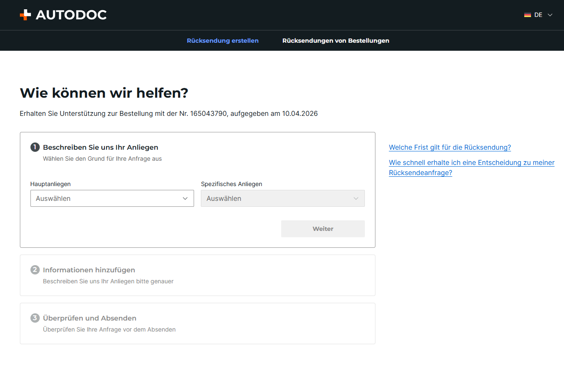
Task: Click the order number 165043790 text
Action: 208,113
